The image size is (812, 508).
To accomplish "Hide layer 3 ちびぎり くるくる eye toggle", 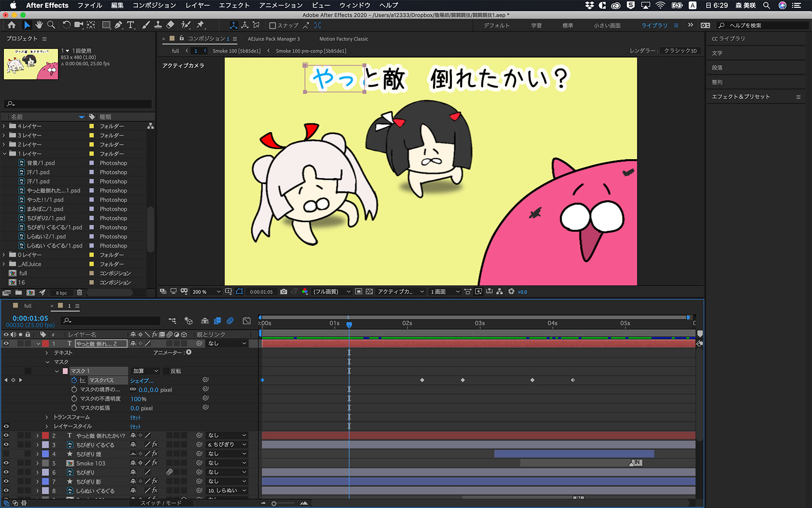I will click(6, 445).
